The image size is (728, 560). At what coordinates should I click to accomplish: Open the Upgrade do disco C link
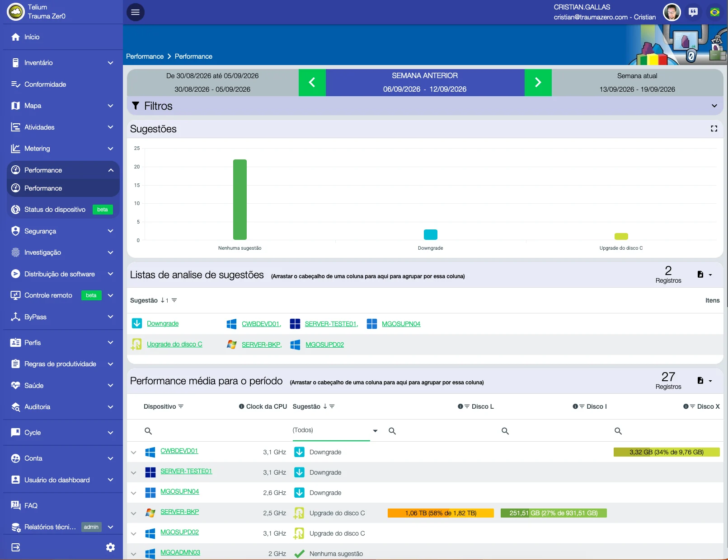click(x=174, y=344)
